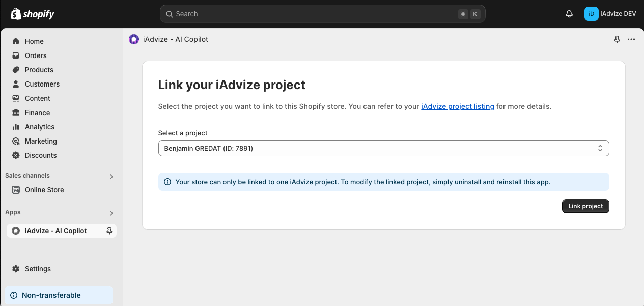Viewport: 644px width, 306px height.
Task: Open the iAdvize project listing link
Action: (458, 106)
